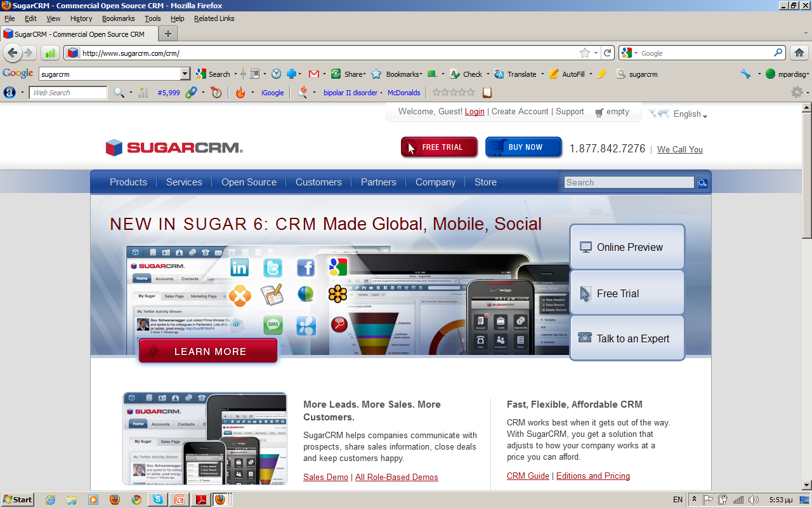Click into the SugarCRM site Search field
This screenshot has height=508, width=812.
pyautogui.click(x=629, y=183)
